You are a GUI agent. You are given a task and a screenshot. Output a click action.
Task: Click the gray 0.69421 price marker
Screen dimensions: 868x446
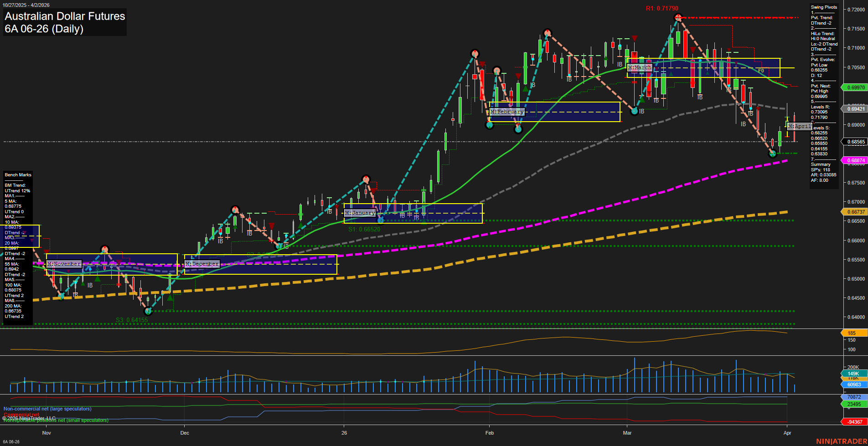(x=855, y=108)
